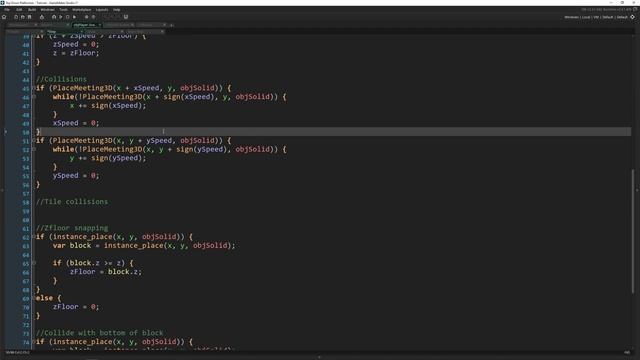Open the Windows menu
Image resolution: width=640 pixels, height=360 pixels.
tap(47, 9)
